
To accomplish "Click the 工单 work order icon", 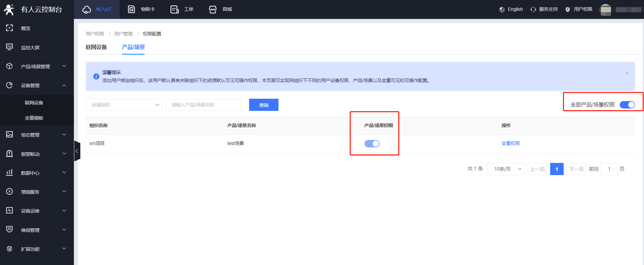I will click(175, 9).
